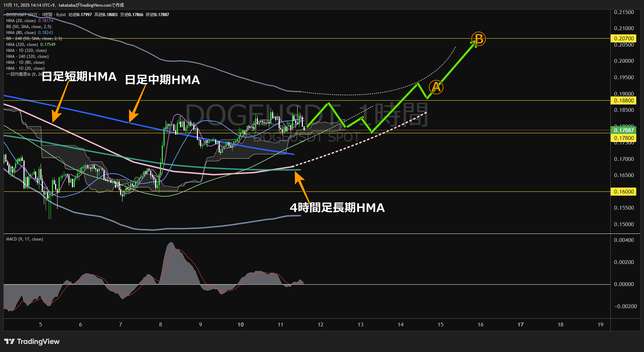Click the green 0.17887 current price label
This screenshot has height=352, width=644.
(624, 130)
